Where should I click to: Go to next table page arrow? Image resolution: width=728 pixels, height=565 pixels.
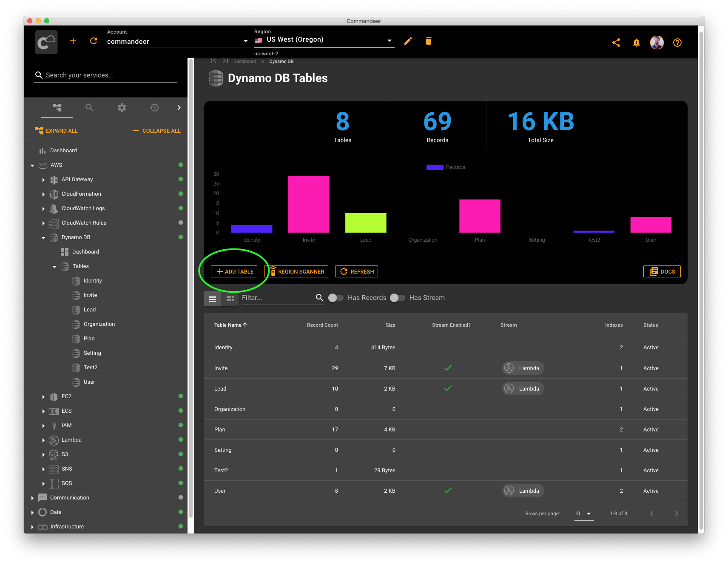(x=677, y=514)
